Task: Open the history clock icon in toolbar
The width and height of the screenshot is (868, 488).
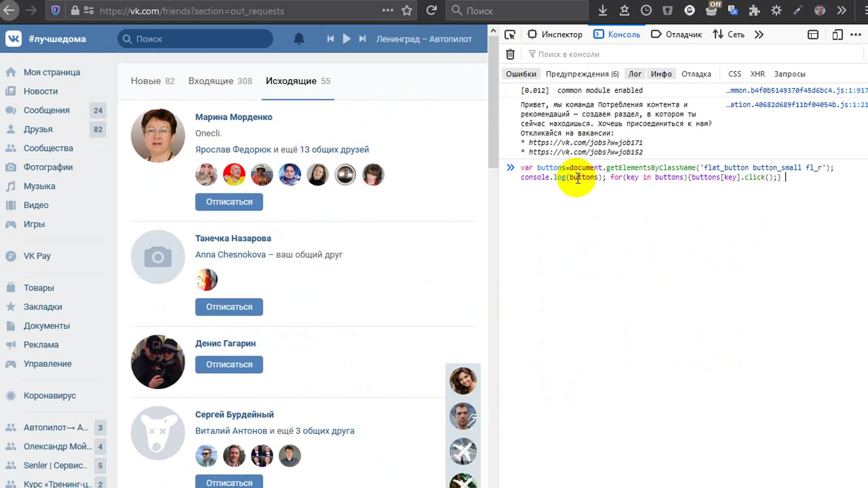Action: pyautogui.click(x=646, y=10)
